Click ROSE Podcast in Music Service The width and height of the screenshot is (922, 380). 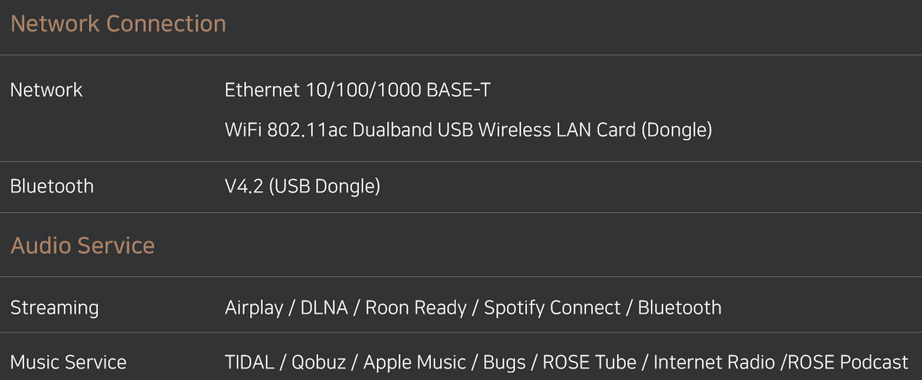(847, 362)
